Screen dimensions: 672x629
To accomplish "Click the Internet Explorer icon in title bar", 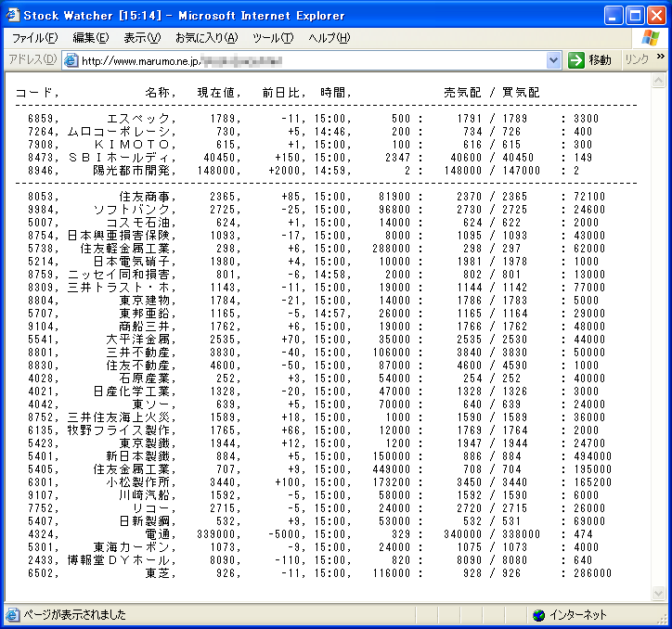I will click(x=12, y=15).
